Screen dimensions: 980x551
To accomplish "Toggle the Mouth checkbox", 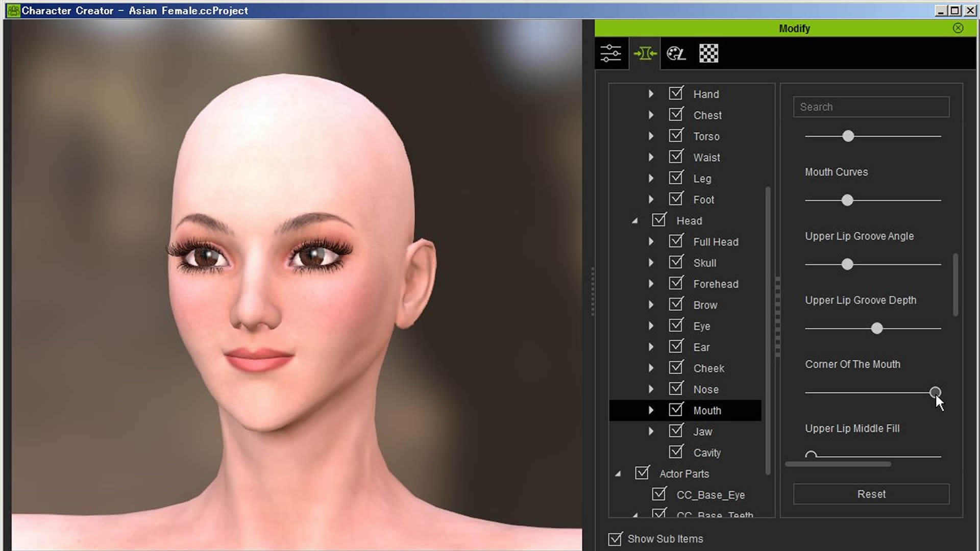I will [x=676, y=410].
